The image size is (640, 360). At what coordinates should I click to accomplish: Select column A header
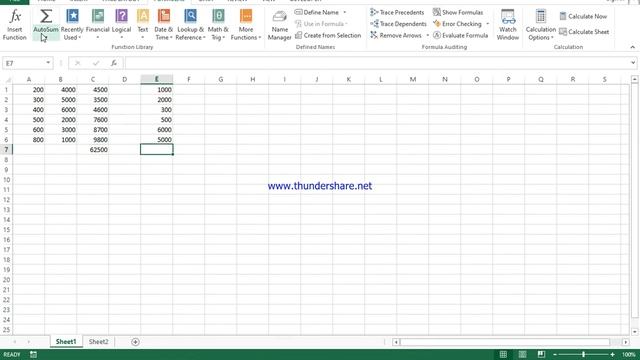coord(29,79)
